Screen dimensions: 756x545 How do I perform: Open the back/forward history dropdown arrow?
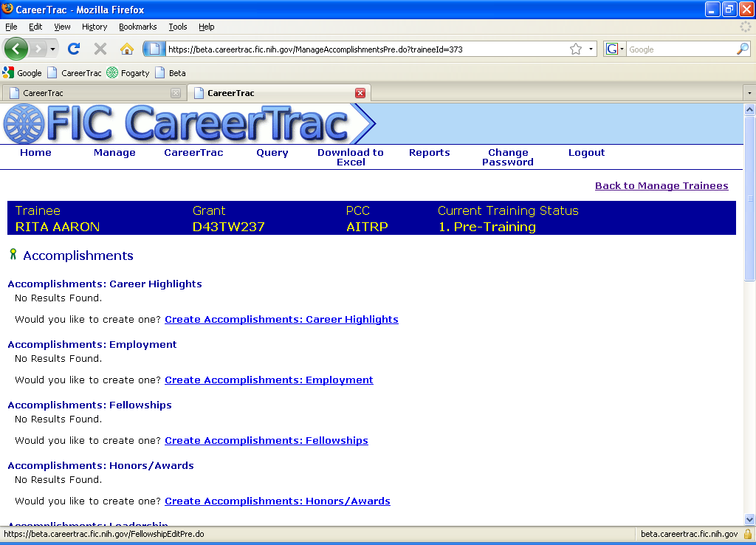pos(52,49)
